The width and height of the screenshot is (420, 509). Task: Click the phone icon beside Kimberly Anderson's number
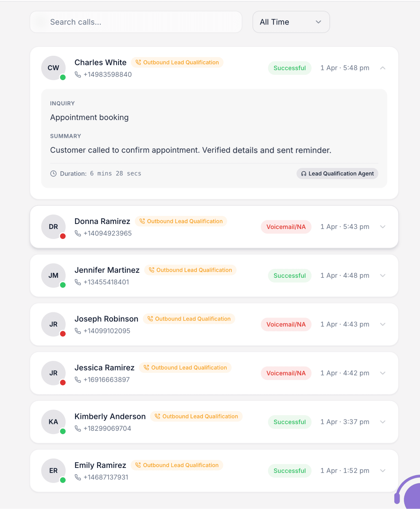click(x=78, y=428)
